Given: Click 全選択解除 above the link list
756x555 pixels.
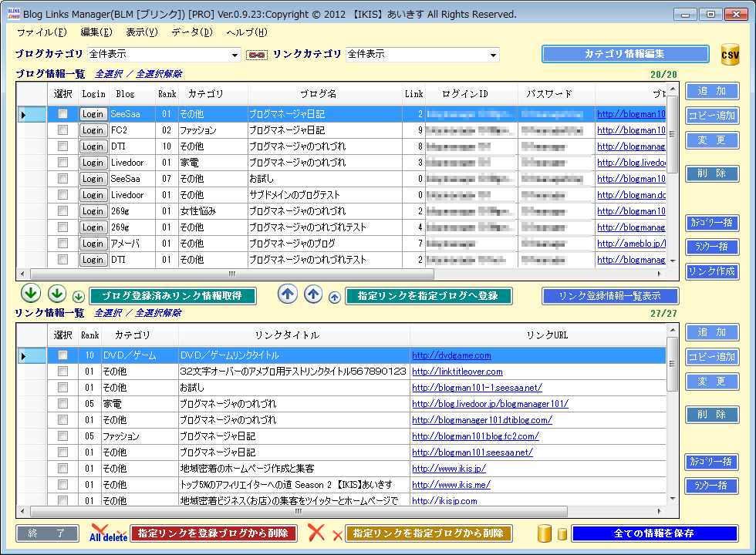Looking at the screenshot, I should (158, 313).
